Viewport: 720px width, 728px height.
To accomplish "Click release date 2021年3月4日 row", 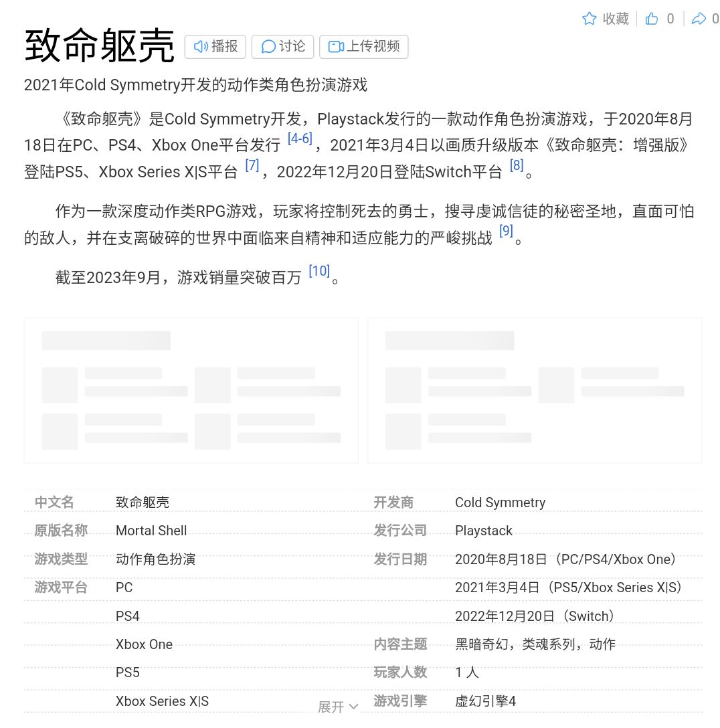I will point(568,587).
